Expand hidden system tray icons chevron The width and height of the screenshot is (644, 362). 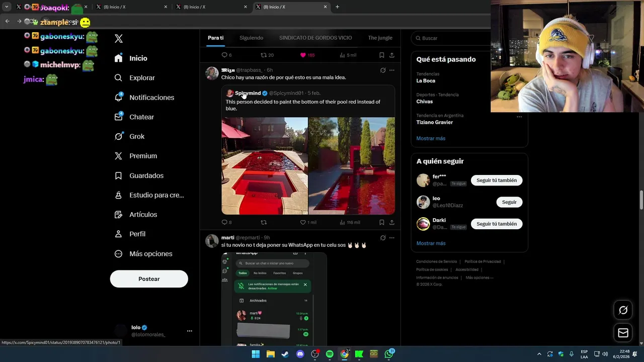point(539,354)
